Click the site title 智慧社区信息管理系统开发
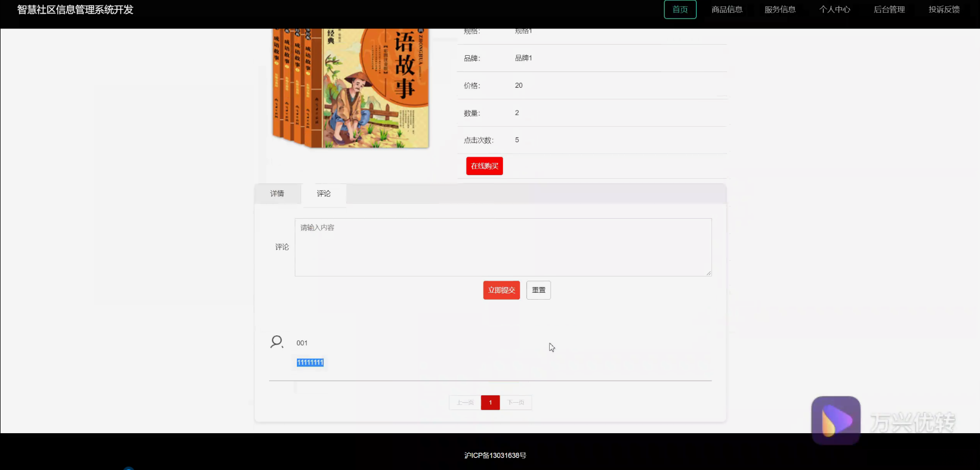This screenshot has width=980, height=470. (x=75, y=9)
